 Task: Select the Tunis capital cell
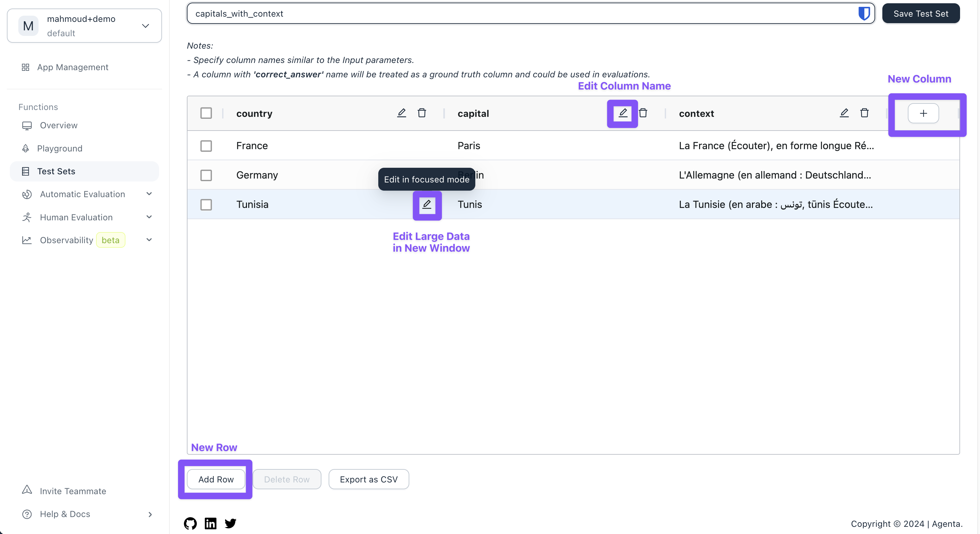[x=555, y=204]
